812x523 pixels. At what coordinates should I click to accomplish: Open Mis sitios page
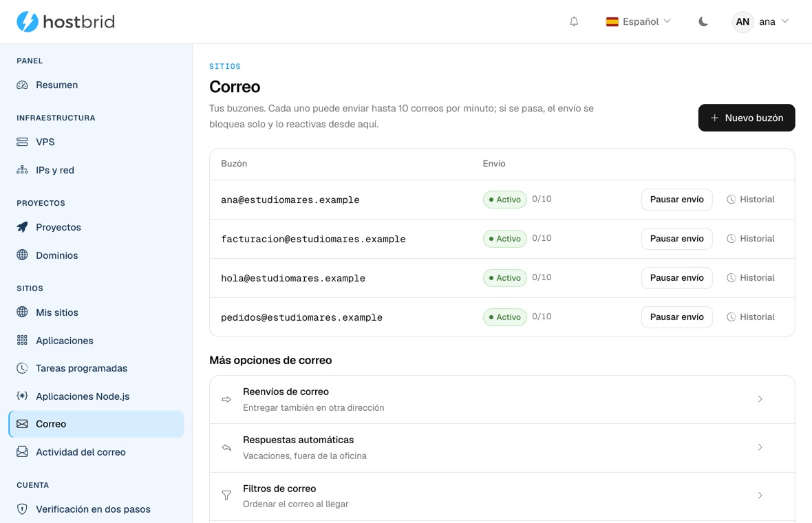tap(96, 312)
